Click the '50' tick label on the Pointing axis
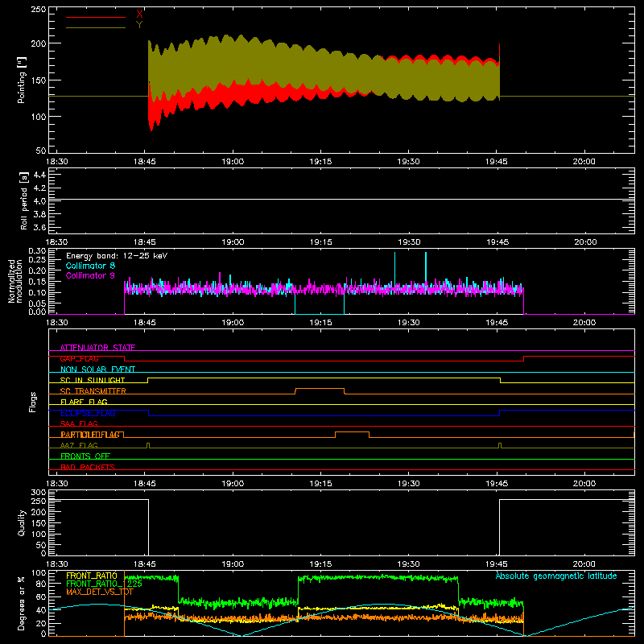 (41, 151)
